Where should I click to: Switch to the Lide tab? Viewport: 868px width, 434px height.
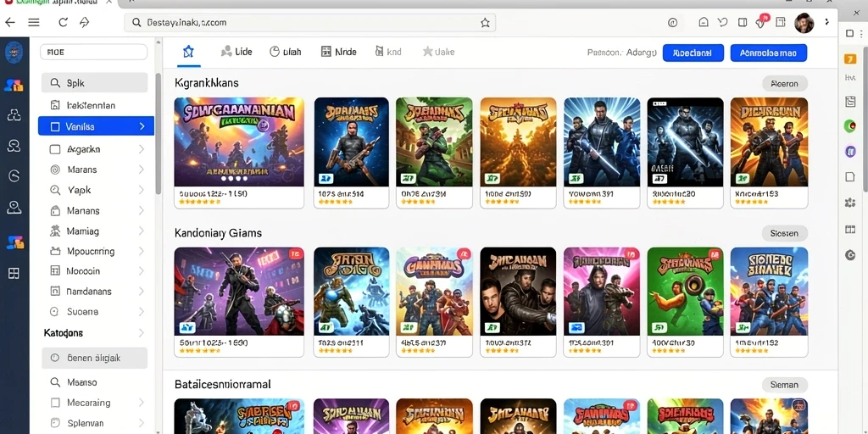click(x=236, y=52)
